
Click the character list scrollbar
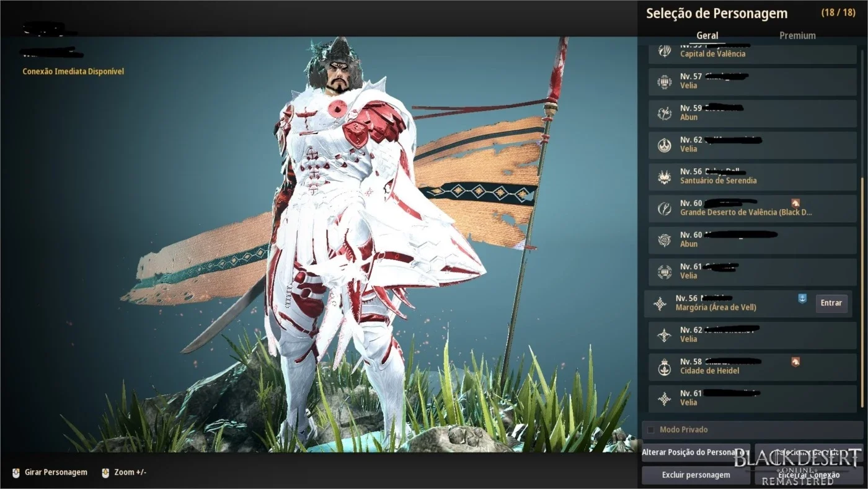coord(861,294)
